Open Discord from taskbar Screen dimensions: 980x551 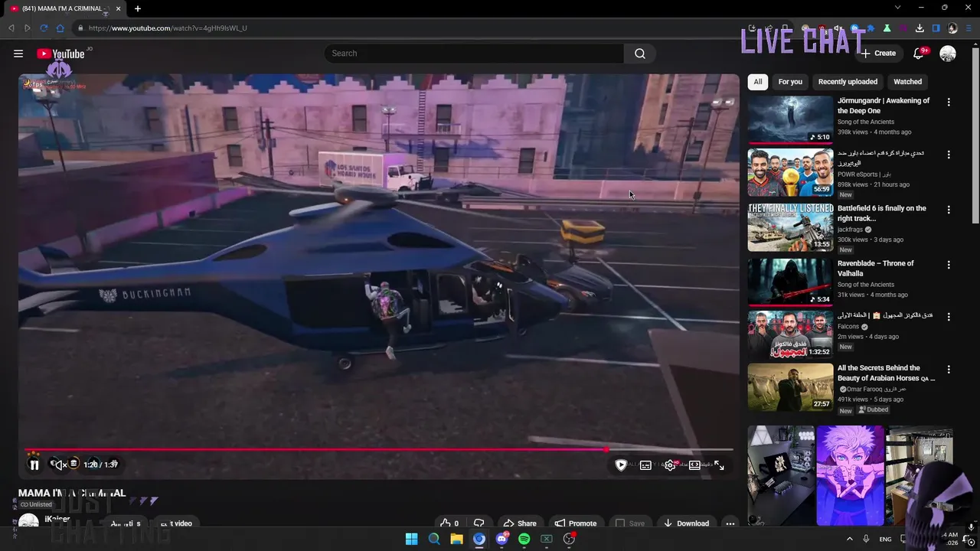[x=501, y=539]
